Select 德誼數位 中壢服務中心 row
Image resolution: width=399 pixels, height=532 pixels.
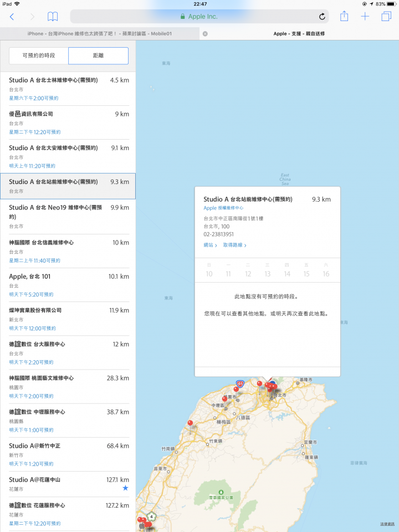tap(68, 421)
